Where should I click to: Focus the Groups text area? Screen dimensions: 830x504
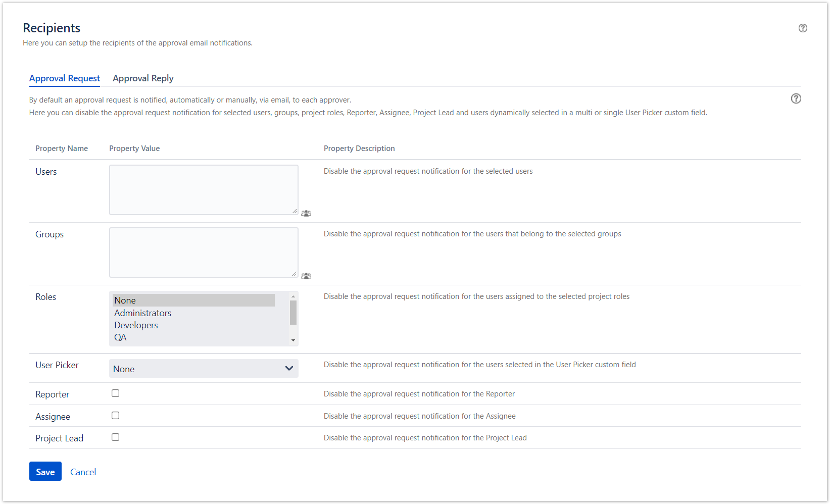coord(204,253)
